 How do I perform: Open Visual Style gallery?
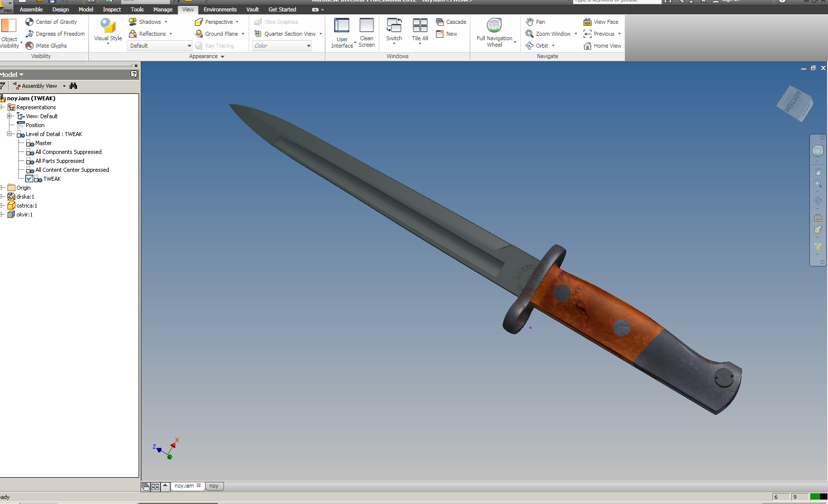[x=108, y=31]
